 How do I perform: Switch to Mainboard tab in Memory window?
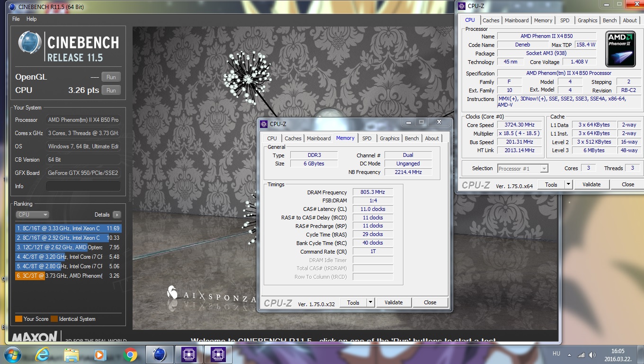319,138
